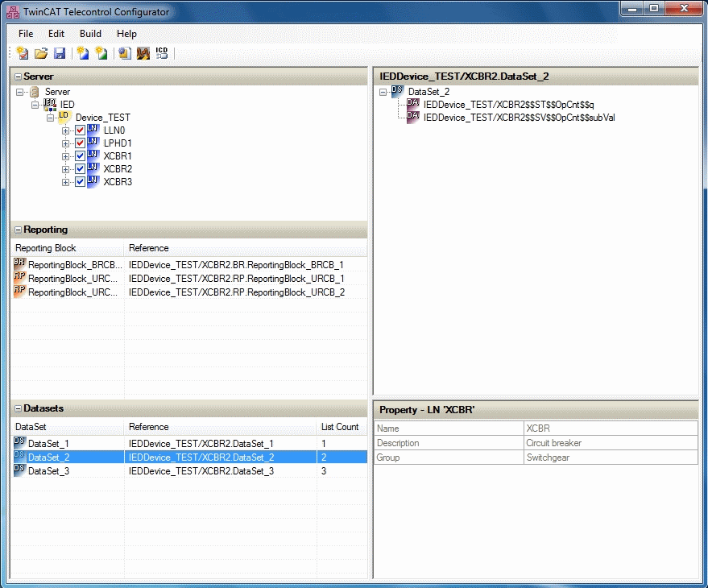This screenshot has width=708, height=588.
Task: Uncheck the XCBR2 checkbox
Action: click(81, 169)
